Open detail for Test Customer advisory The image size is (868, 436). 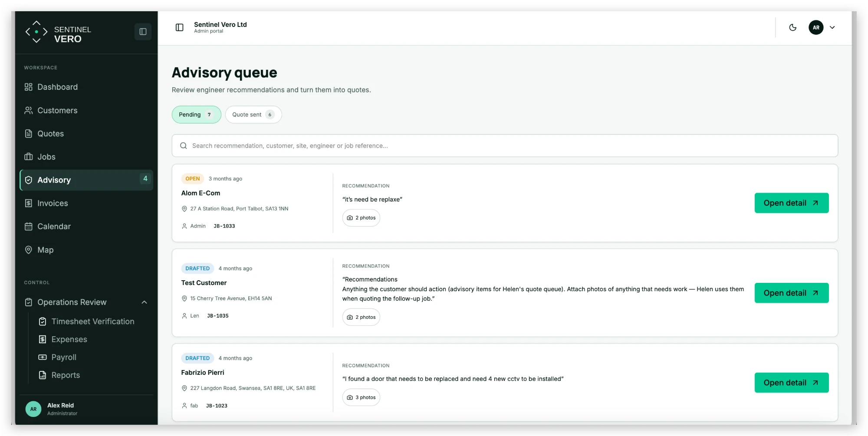(x=791, y=293)
